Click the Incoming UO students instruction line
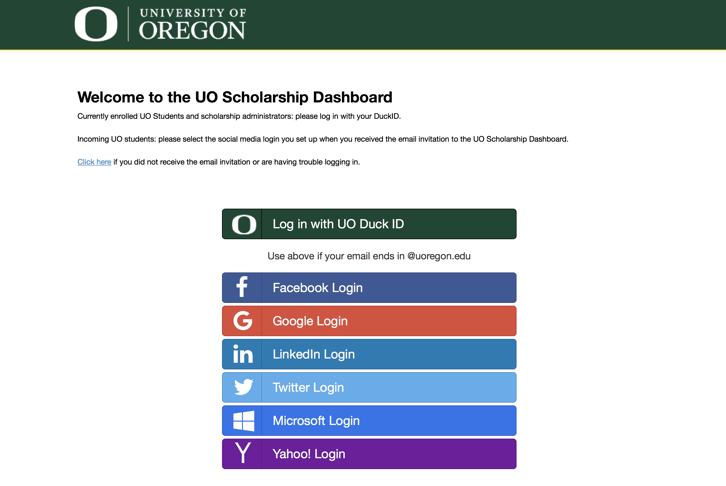Viewport: 726px width, 486px height. coord(323,139)
